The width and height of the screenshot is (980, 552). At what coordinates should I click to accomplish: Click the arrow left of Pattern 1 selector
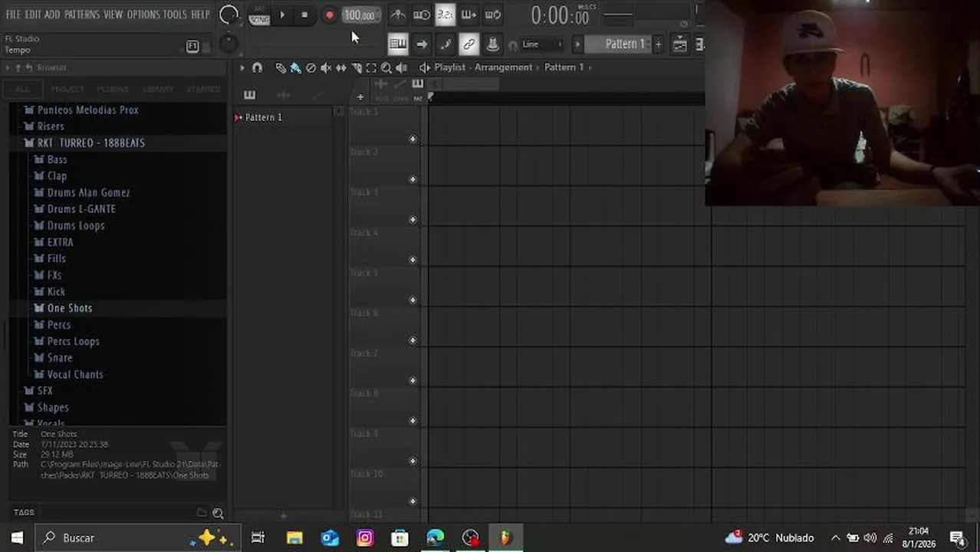577,44
